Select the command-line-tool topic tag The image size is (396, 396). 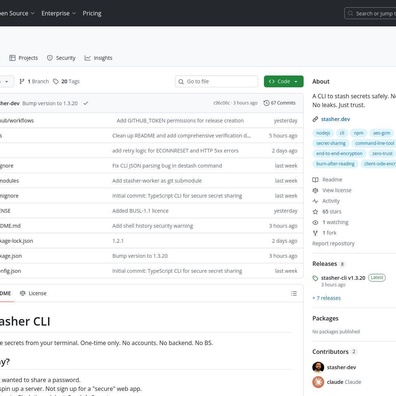coord(375,143)
